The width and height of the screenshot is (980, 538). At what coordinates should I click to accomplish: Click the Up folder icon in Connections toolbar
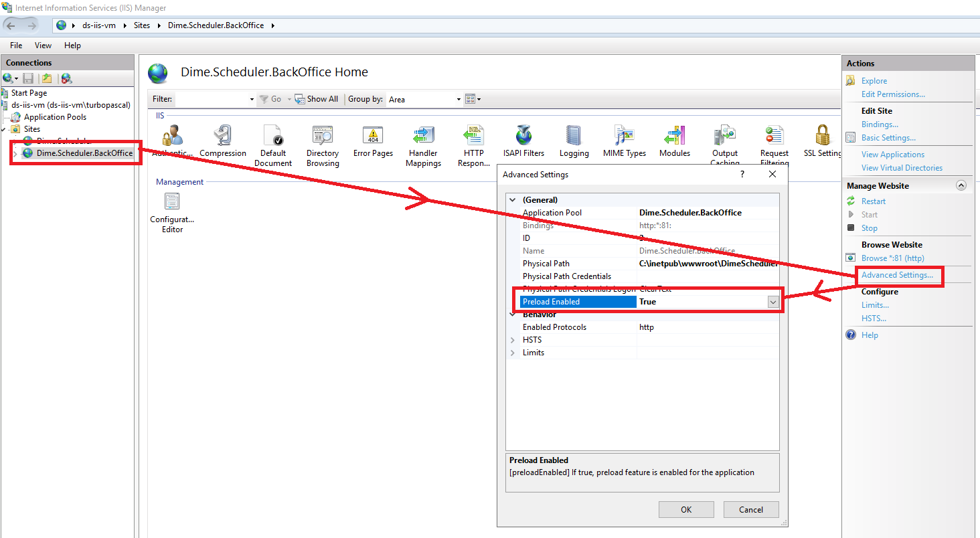(47, 78)
